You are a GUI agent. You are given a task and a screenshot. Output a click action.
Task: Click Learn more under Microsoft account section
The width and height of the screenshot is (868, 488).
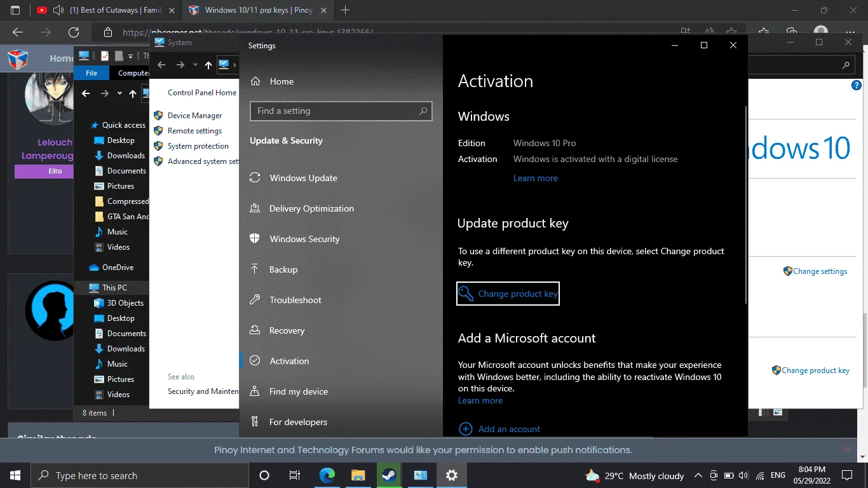point(480,400)
